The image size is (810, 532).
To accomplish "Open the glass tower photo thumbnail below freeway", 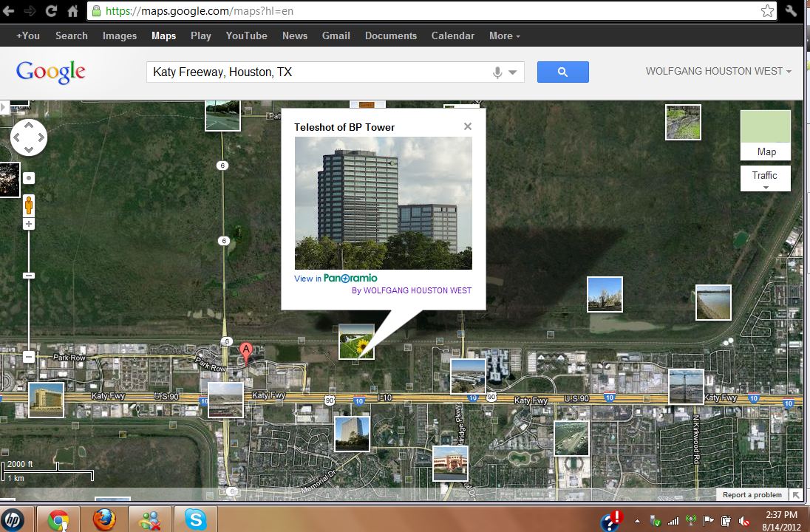I will pyautogui.click(x=352, y=434).
